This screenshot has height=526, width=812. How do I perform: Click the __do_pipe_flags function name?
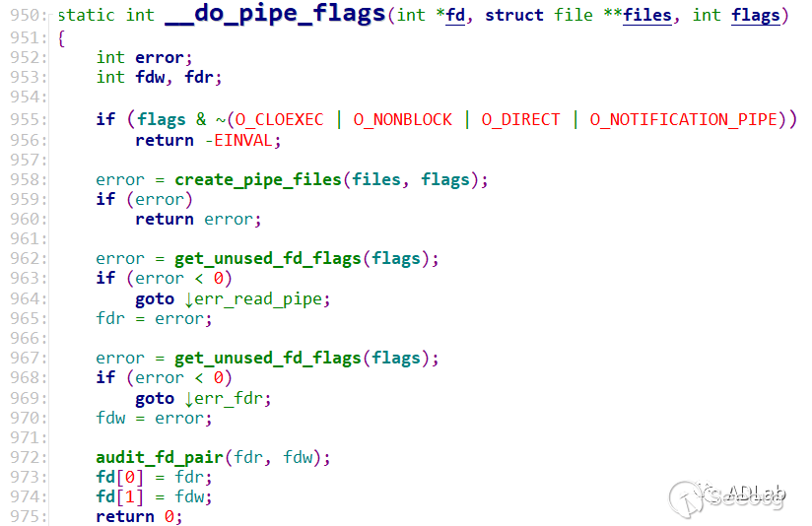tap(275, 14)
